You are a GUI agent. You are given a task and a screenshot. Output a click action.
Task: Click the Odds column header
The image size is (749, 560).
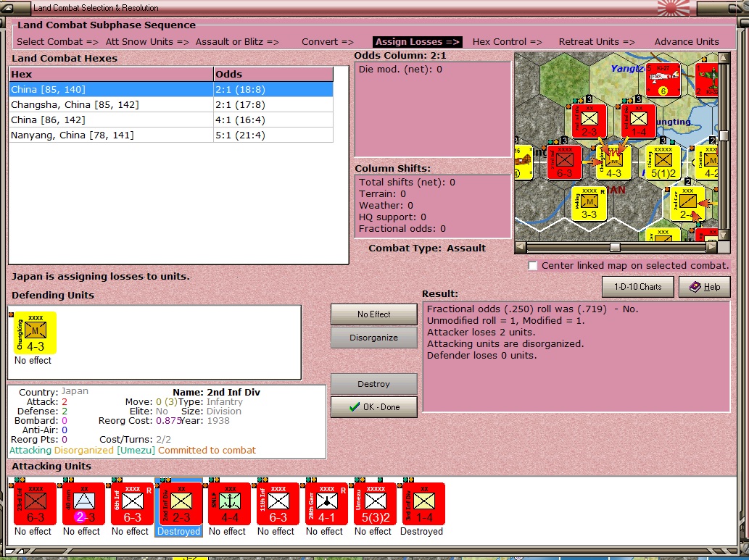point(273,74)
